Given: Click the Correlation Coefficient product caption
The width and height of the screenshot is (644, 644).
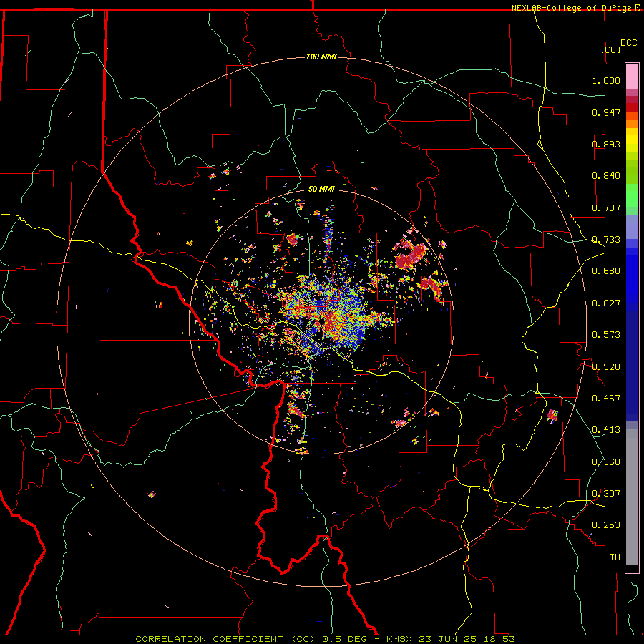Looking at the screenshot, I should [x=225, y=639].
